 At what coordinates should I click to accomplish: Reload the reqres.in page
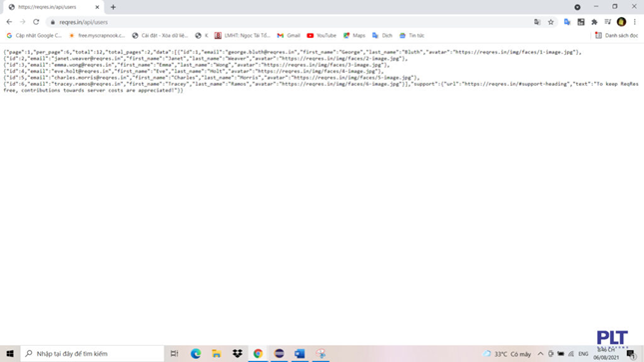[36, 22]
